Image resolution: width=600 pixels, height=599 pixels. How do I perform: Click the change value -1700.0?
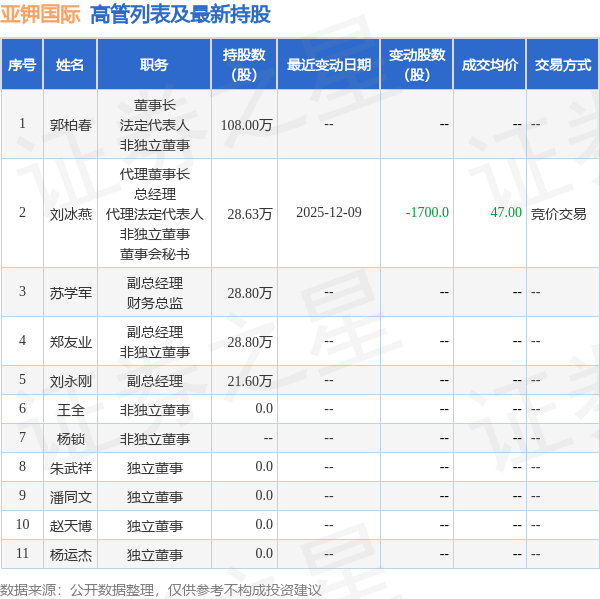tap(427, 212)
